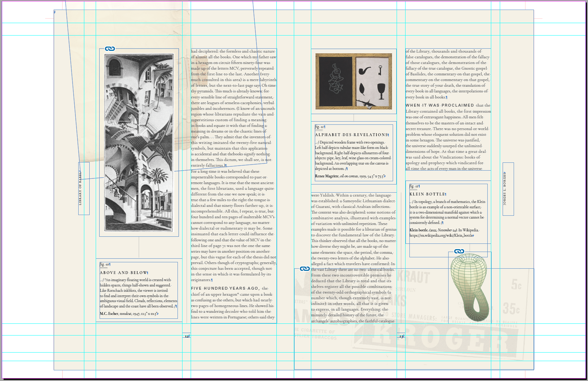Click the line 'had deciphered: the formless and chaotic nature'
Screen dimensions: 588x381
[233, 51]
